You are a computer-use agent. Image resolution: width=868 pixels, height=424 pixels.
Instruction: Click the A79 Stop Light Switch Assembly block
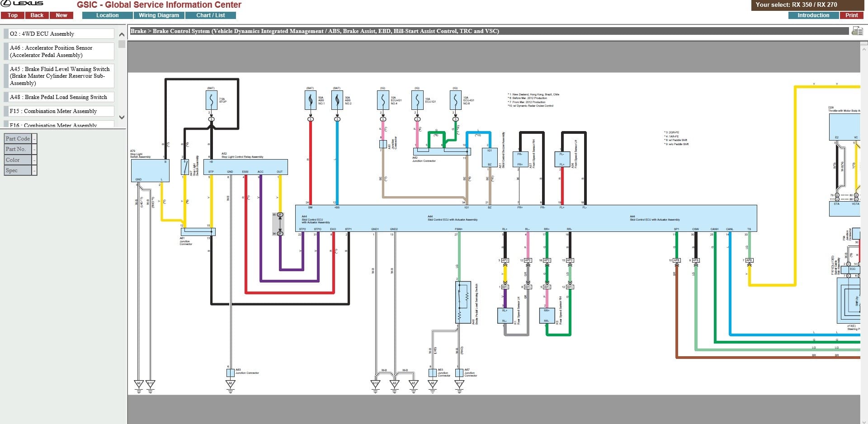click(150, 170)
